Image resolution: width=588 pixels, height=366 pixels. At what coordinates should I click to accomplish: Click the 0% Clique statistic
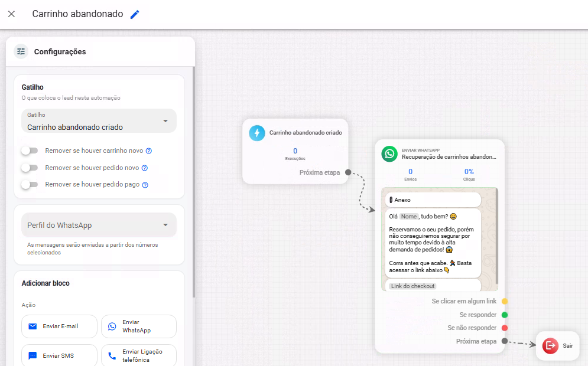(469, 174)
